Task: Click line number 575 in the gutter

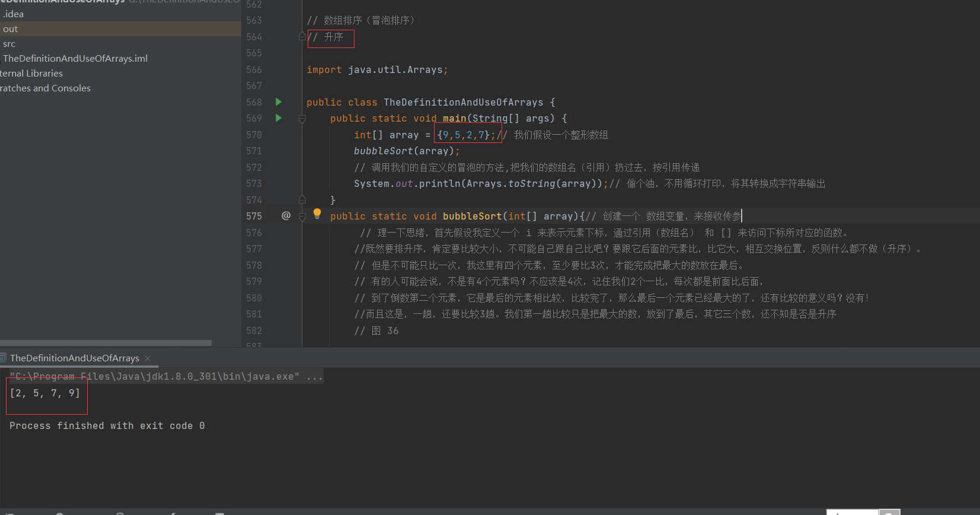Action: click(254, 216)
